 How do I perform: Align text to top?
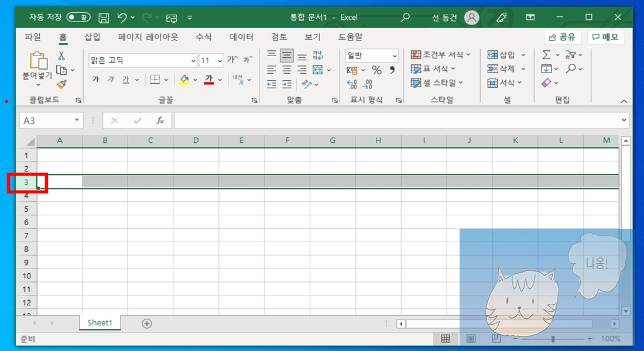click(272, 55)
